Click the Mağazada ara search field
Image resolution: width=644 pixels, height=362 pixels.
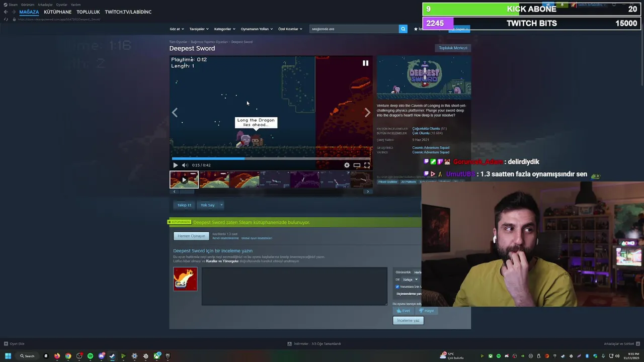(x=354, y=29)
